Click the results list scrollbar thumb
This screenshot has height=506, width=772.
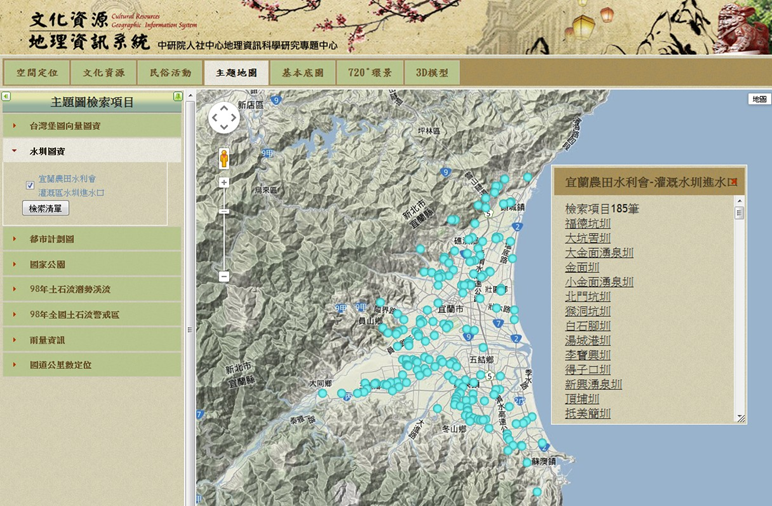tap(740, 213)
